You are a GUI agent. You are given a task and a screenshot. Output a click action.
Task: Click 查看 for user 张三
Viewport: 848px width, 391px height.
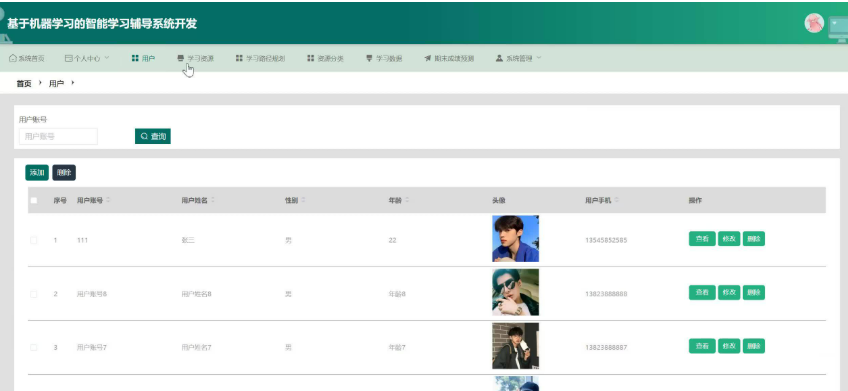702,238
